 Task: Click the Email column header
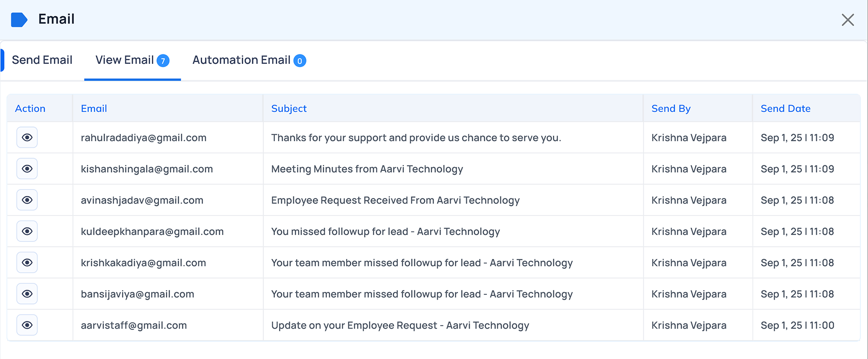coord(94,109)
